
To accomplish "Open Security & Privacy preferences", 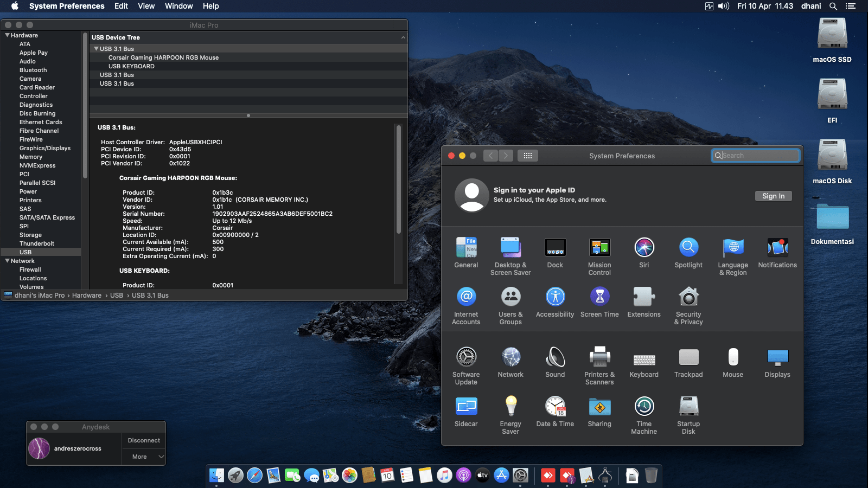I will (688, 306).
